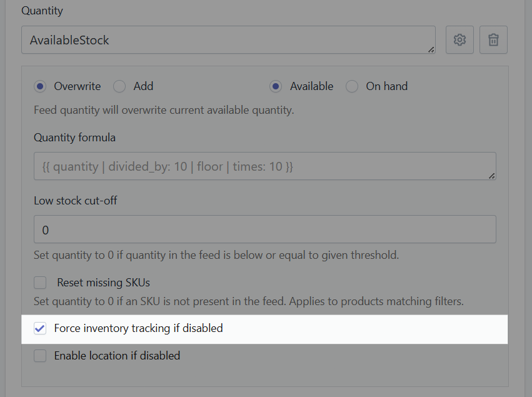Enable location if disabled
The height and width of the screenshot is (397, 532).
[40, 355]
